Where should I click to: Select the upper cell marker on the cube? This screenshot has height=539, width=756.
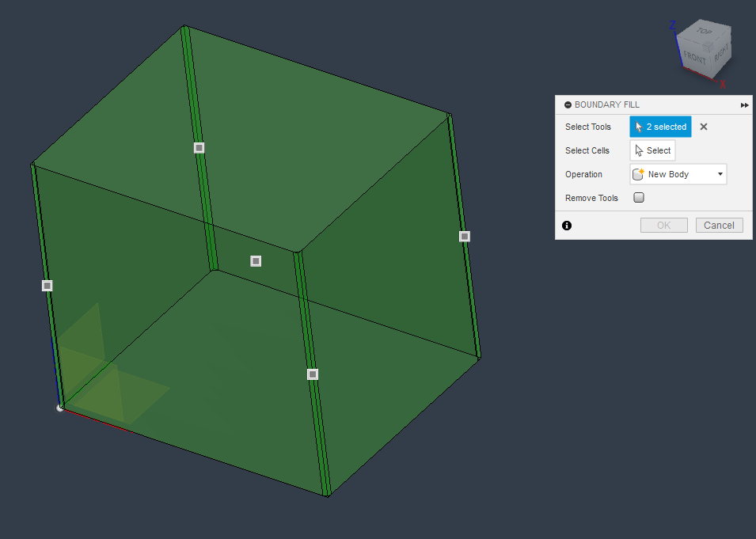[198, 147]
